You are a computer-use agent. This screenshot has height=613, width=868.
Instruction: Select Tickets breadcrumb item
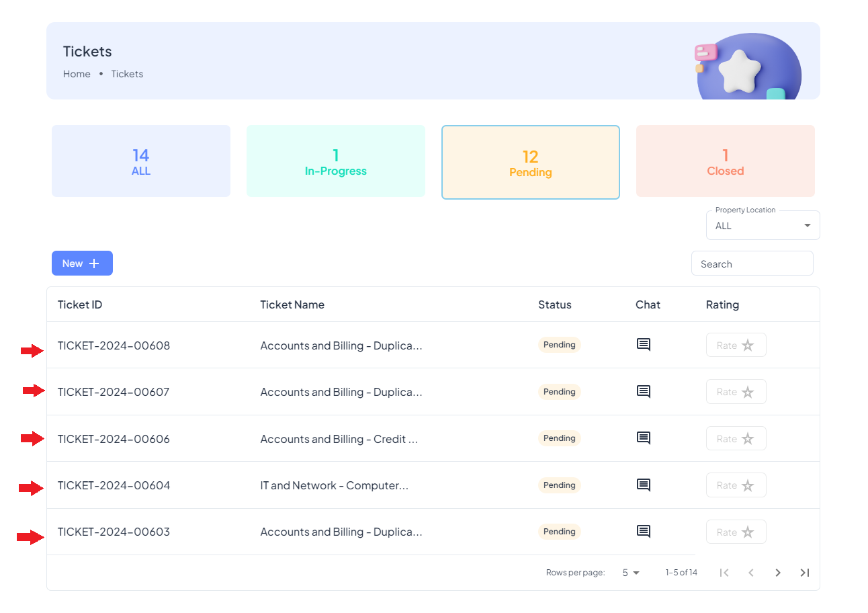127,74
